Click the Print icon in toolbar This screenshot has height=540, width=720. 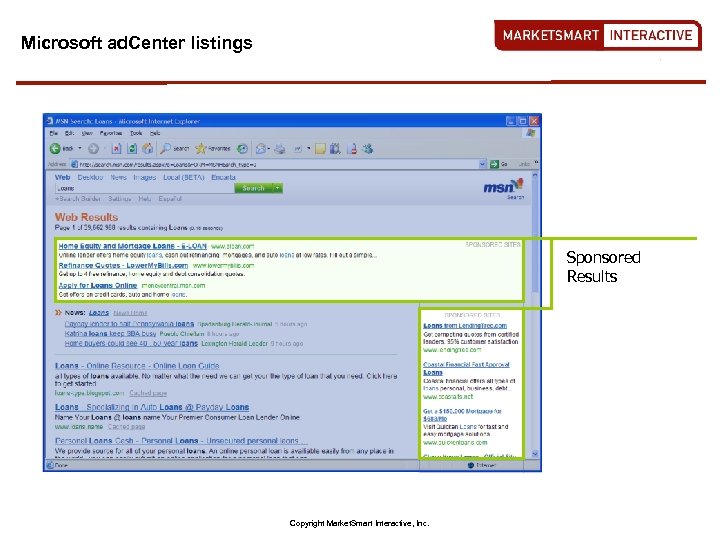(x=280, y=148)
